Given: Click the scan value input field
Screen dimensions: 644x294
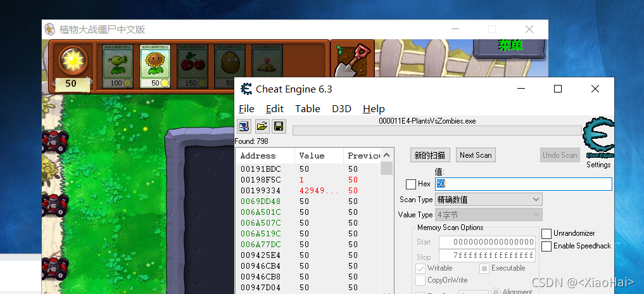Looking at the screenshot, I should [x=524, y=184].
